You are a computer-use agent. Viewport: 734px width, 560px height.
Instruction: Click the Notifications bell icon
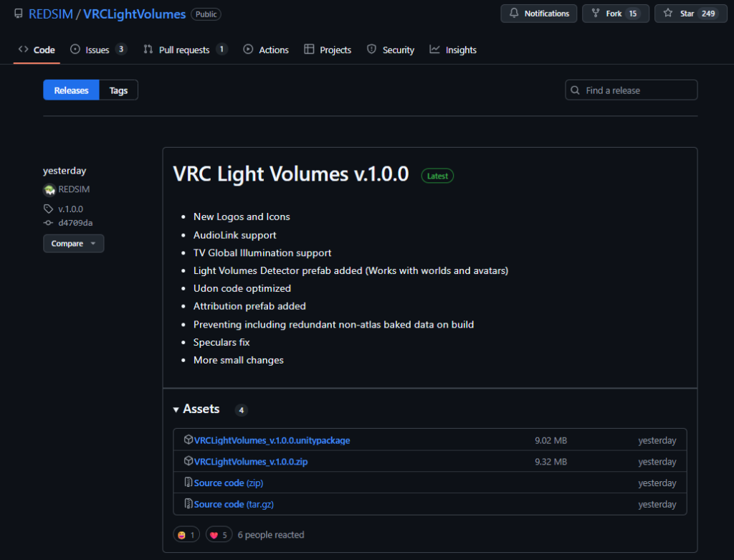click(x=514, y=13)
